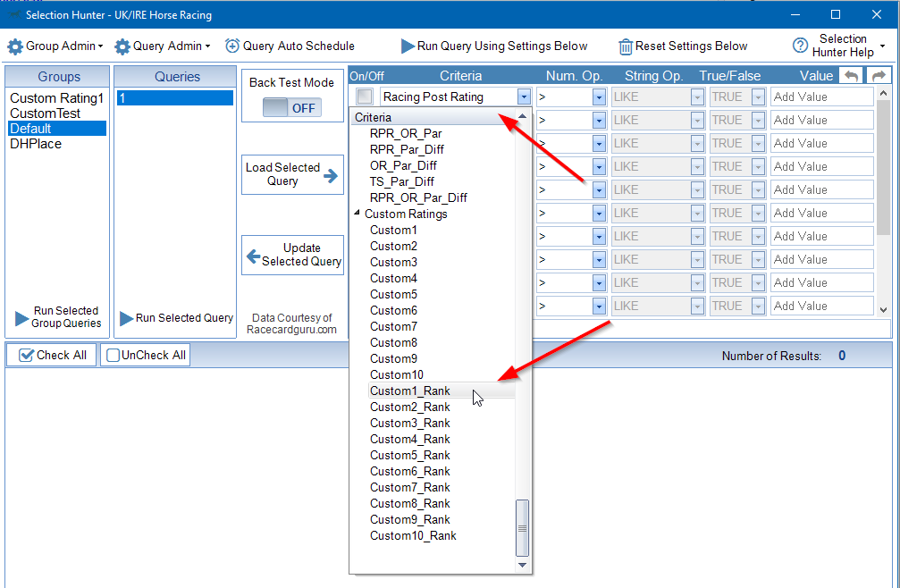Toggle Back Test Mode switch

(291, 108)
